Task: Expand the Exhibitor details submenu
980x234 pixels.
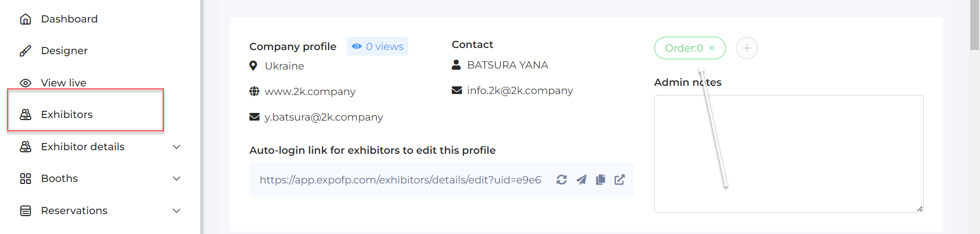Action: [177, 147]
